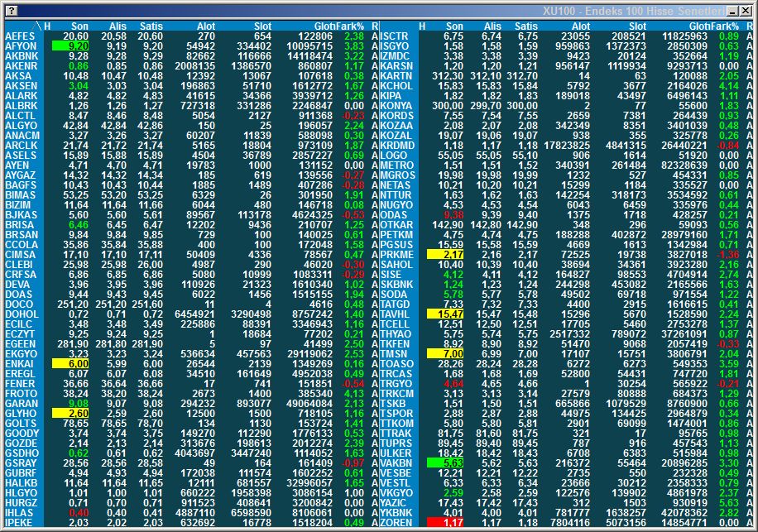This screenshot has width=758, height=532.
Task: Select the PETKM symbol
Action: click(x=396, y=235)
